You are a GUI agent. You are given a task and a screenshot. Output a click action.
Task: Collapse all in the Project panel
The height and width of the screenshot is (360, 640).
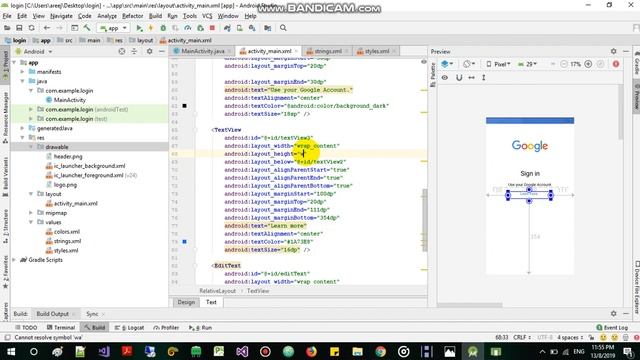(x=134, y=51)
